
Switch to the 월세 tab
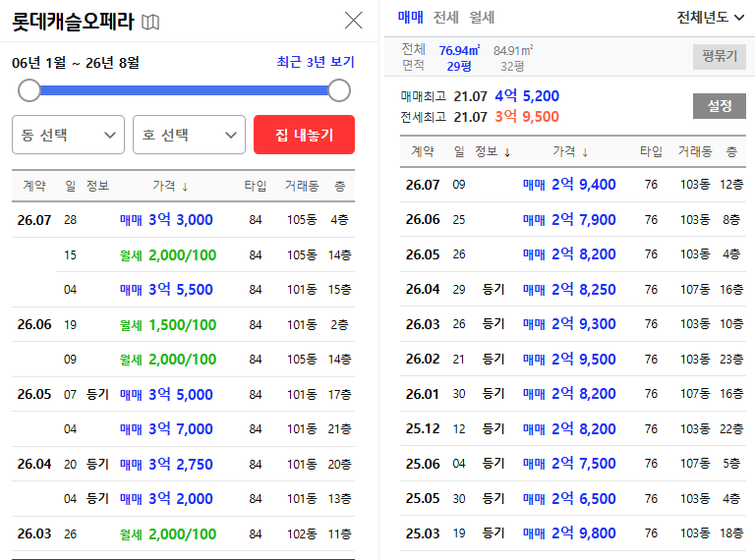482,18
